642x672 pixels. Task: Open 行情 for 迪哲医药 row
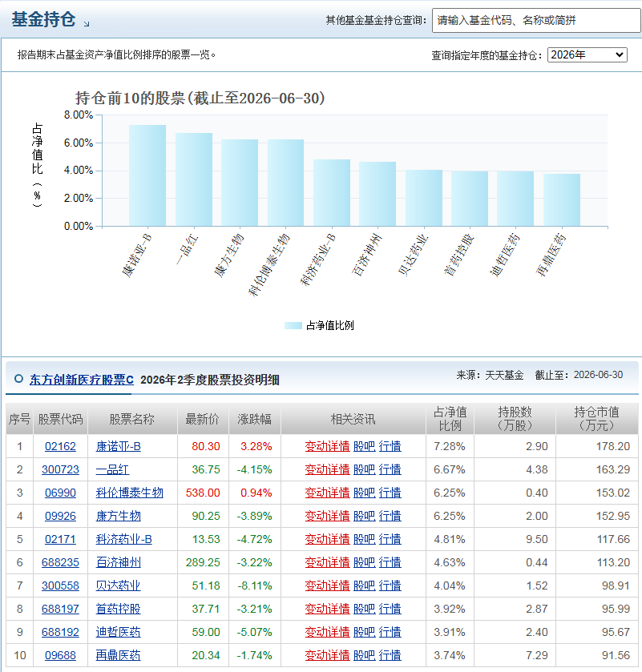(x=390, y=632)
